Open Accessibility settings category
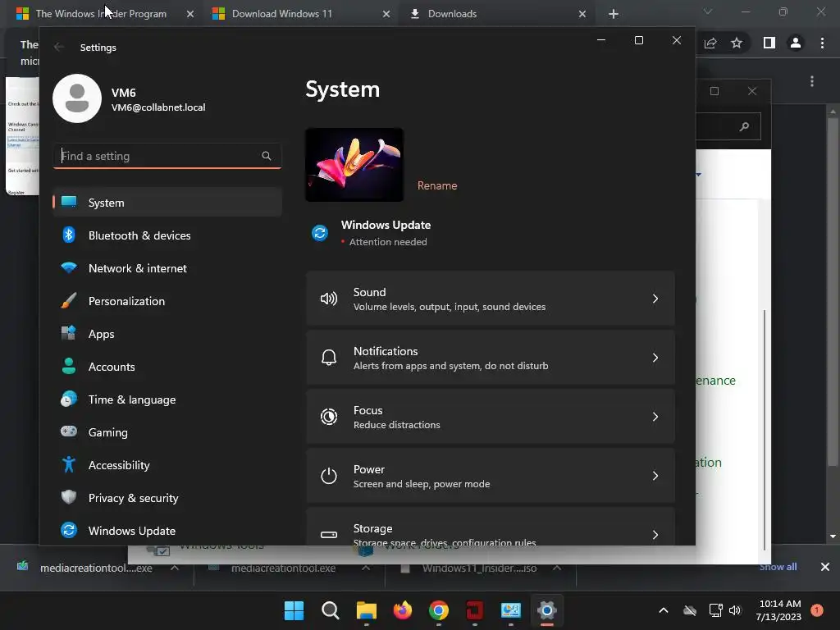The width and height of the screenshot is (840, 630). (x=167, y=465)
